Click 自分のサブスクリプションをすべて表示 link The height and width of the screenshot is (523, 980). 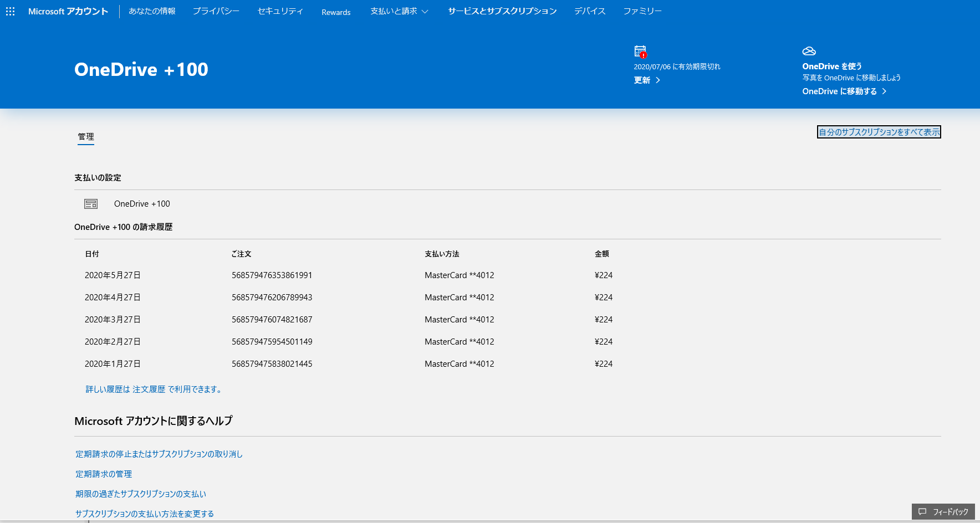[879, 132]
